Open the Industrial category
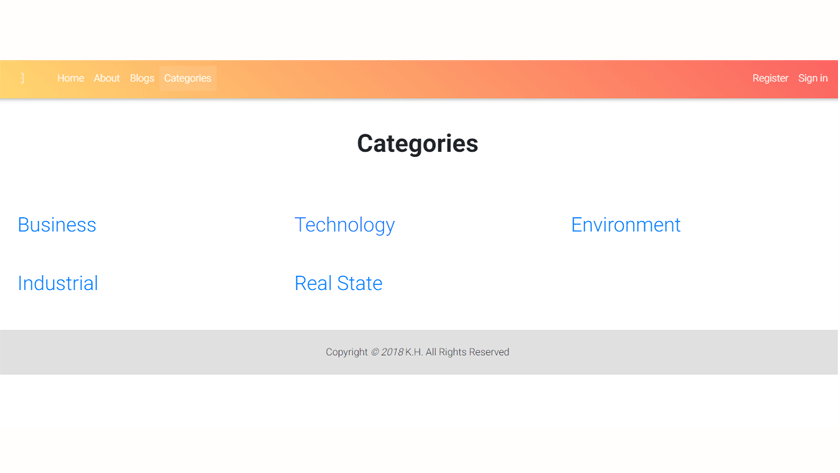Viewport: 840px width, 473px height. pyautogui.click(x=58, y=283)
